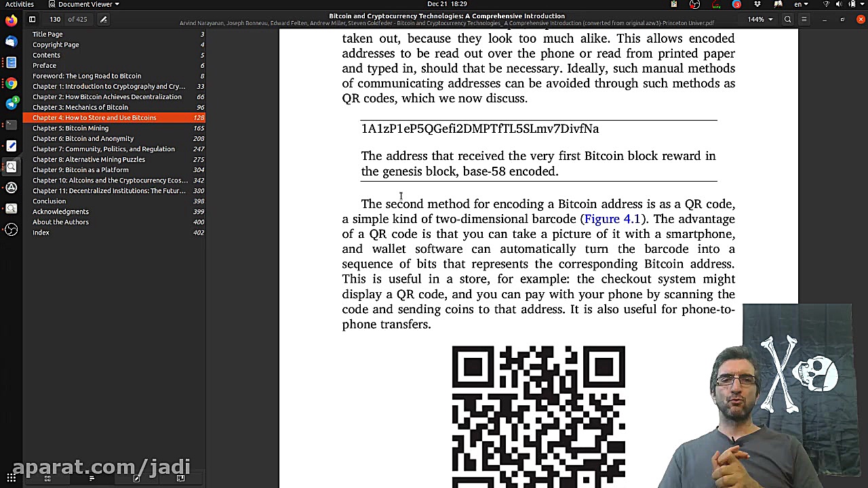
Task: Click the volume speaker indicator
Action: coord(839,4)
